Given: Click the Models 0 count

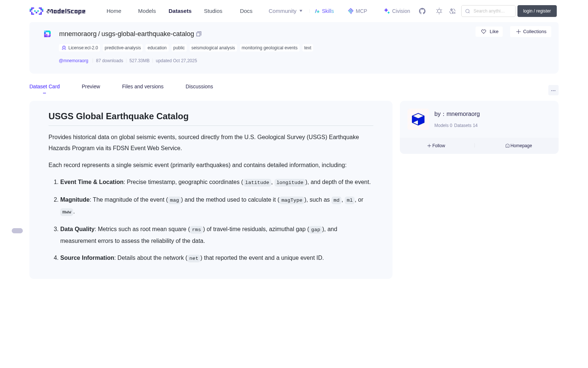Looking at the screenshot, I should (x=443, y=125).
